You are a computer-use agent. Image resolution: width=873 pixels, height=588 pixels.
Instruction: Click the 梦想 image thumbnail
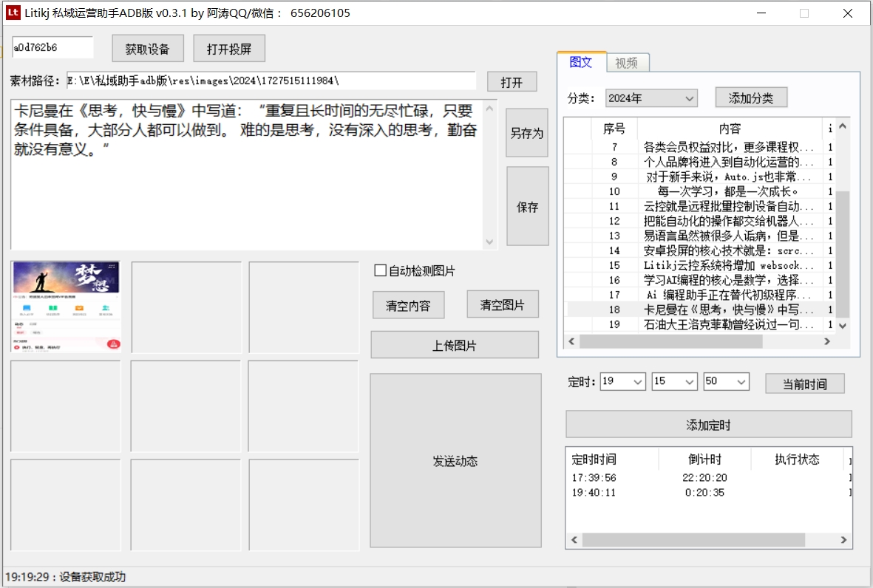coord(65,306)
